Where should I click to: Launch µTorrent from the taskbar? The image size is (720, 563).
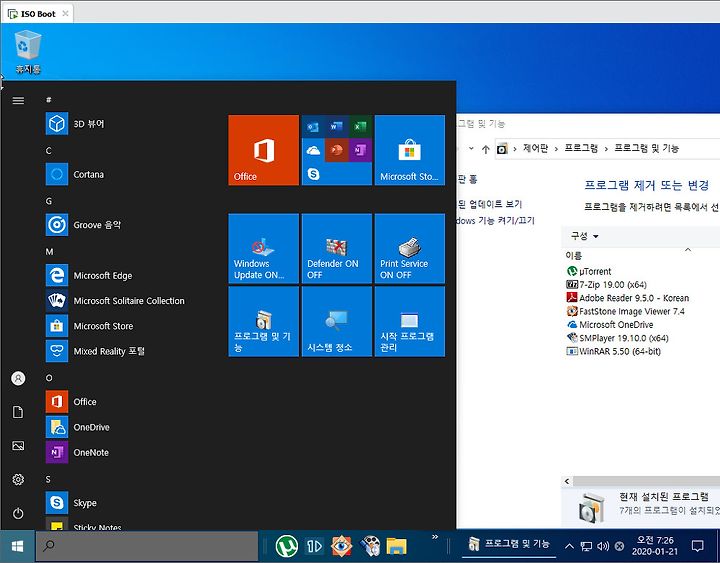click(287, 546)
